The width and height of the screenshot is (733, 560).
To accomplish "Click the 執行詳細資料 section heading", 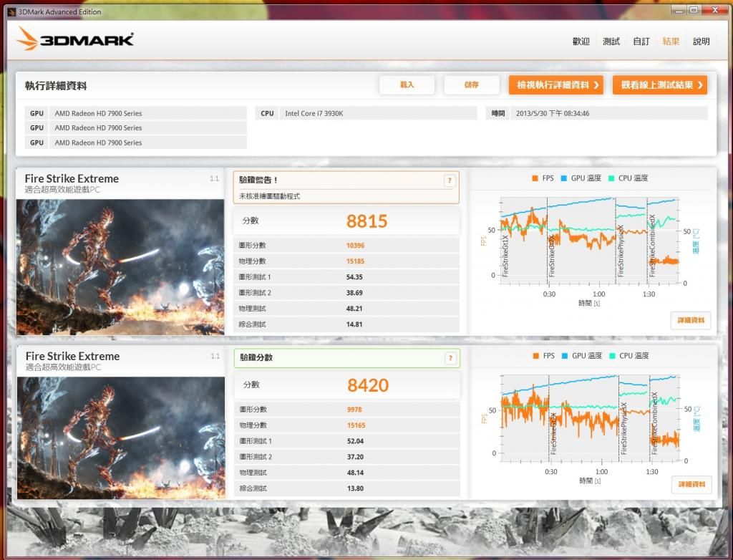I will (56, 86).
